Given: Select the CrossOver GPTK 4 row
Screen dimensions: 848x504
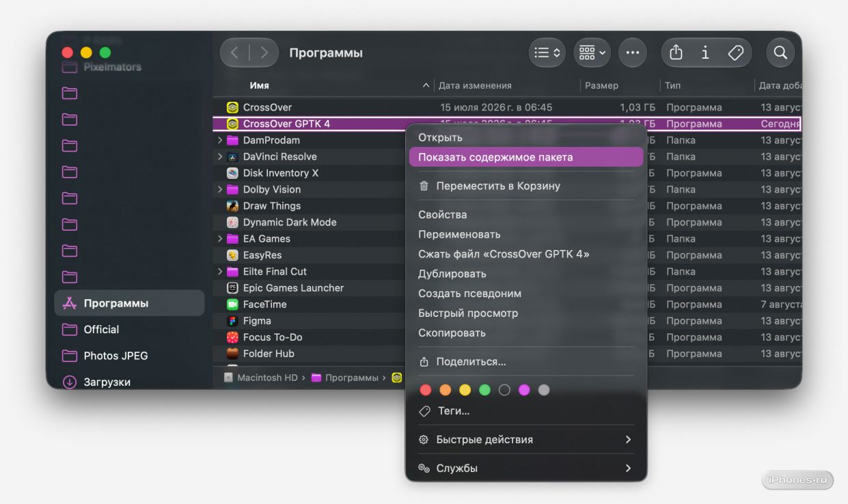Looking at the screenshot, I should point(506,124).
